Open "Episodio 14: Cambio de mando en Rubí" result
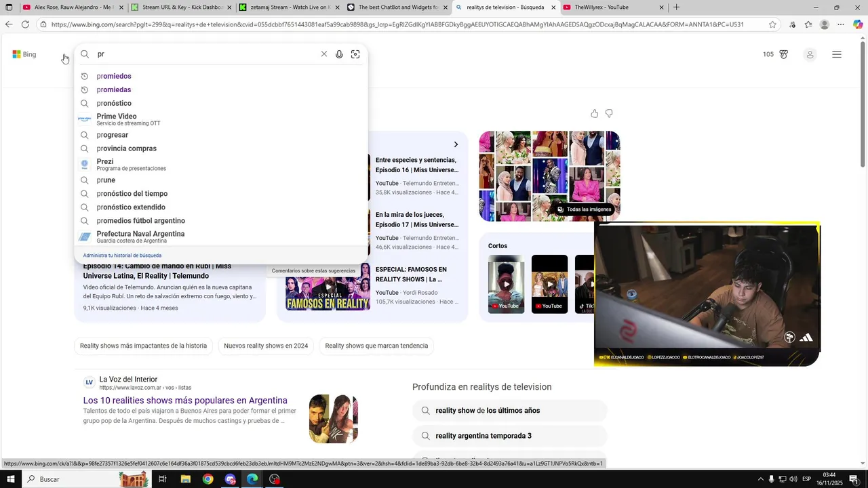The width and height of the screenshot is (868, 488). coord(157,271)
